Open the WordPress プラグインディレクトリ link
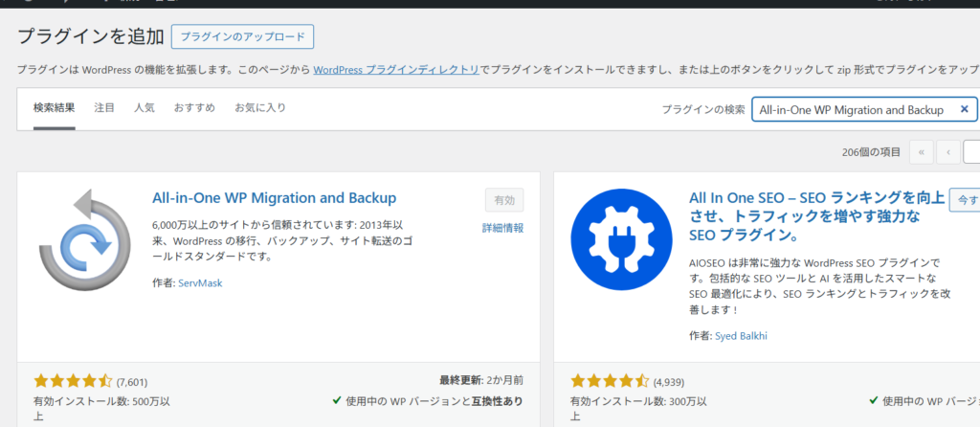This screenshot has height=427, width=980. [396, 70]
